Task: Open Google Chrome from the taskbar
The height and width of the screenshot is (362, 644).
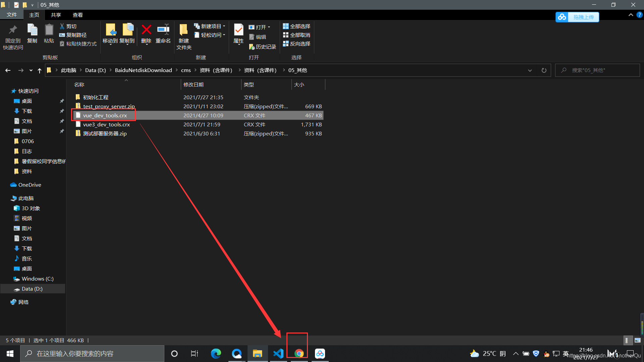Action: [x=299, y=354]
